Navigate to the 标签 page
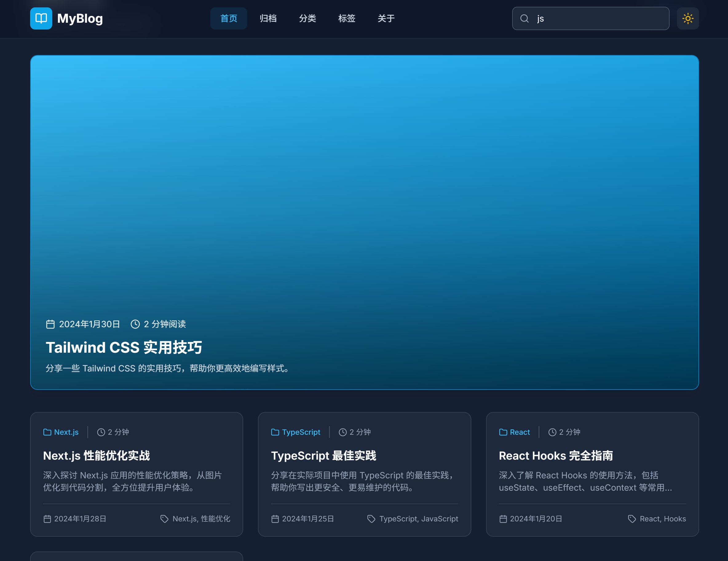728x561 pixels. point(347,18)
